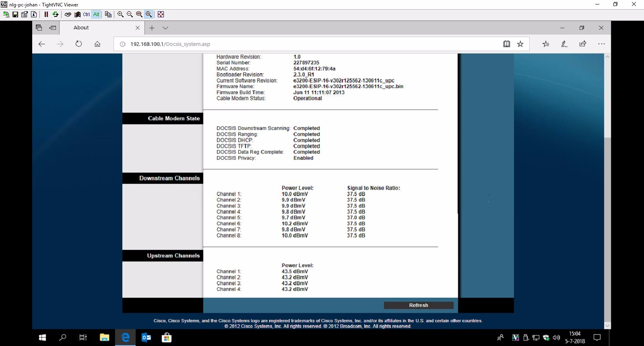Click the vertical page scrollbar thumb
Viewport: 644px width, 346px height.
(608, 229)
